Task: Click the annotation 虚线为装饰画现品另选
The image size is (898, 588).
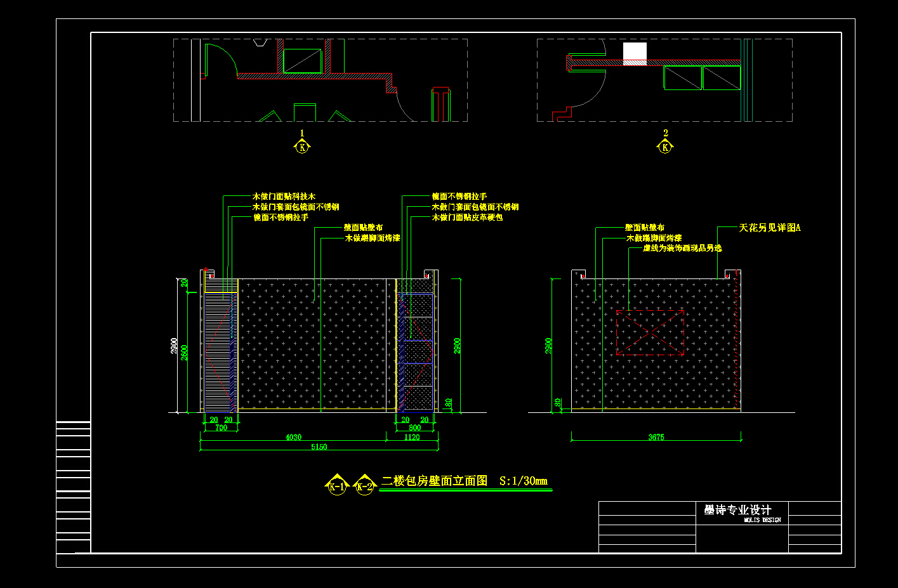Action: 682,248
